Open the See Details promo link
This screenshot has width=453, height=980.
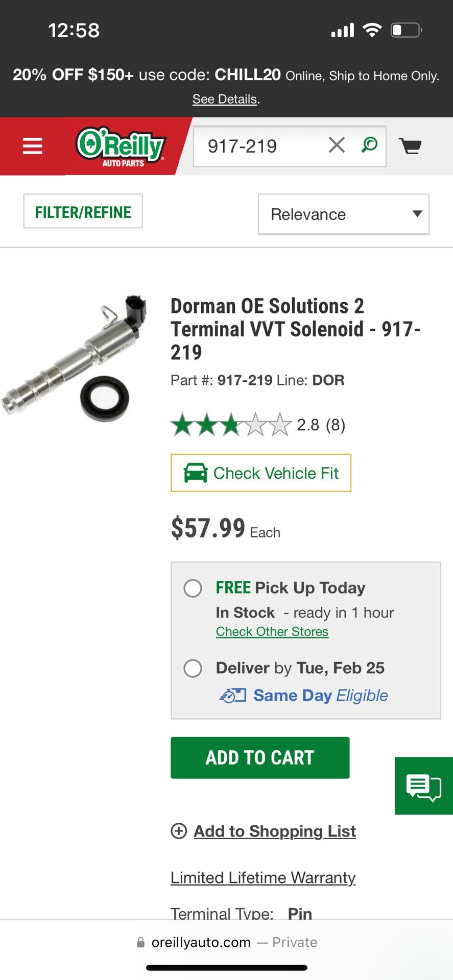click(225, 99)
